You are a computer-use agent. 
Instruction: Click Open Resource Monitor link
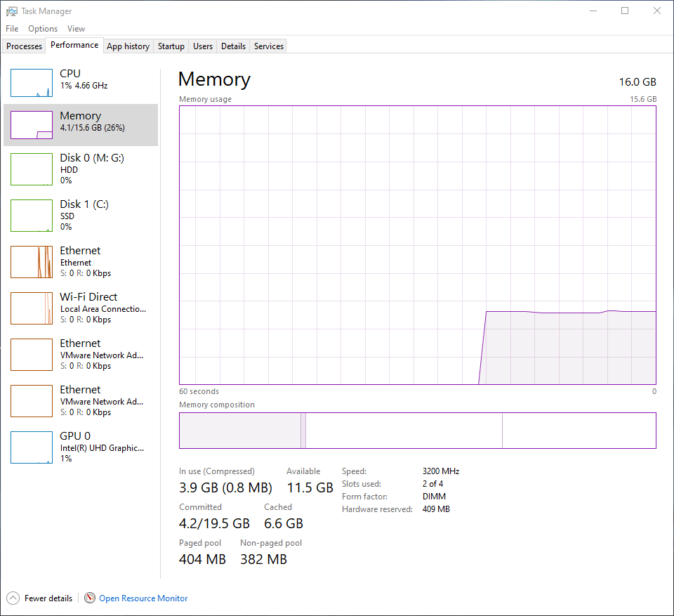(x=143, y=598)
